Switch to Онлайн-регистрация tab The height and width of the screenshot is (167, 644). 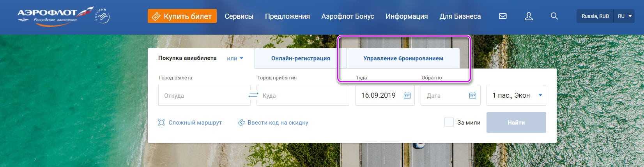pos(301,58)
